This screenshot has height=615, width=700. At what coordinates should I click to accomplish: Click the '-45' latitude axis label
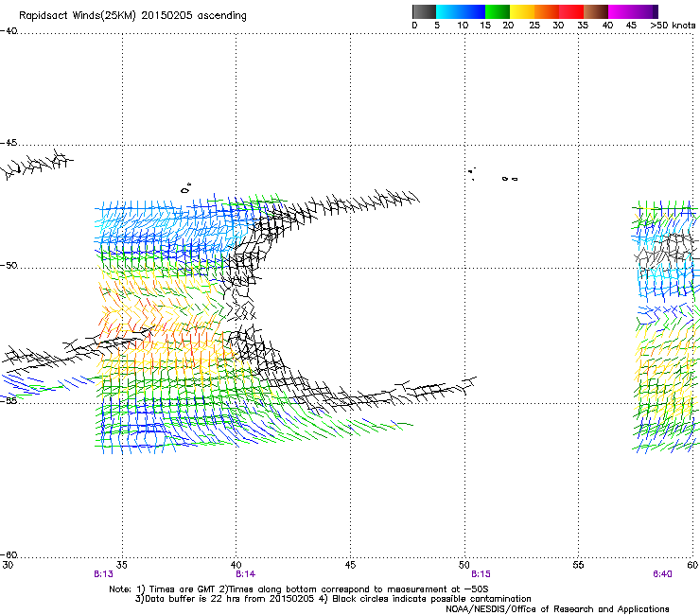9,143
